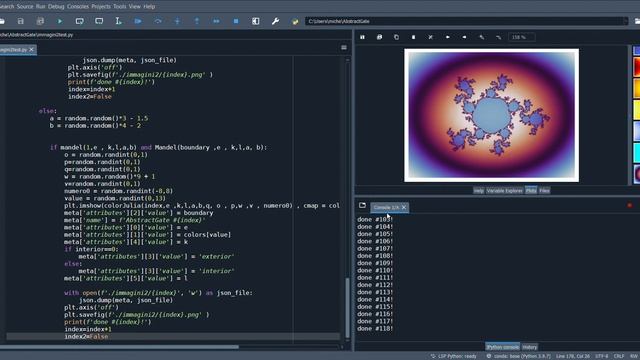Click the Remove all plots X icon

pyautogui.click(x=431, y=37)
